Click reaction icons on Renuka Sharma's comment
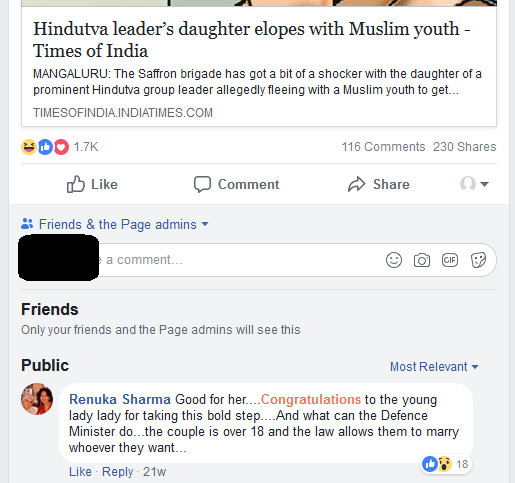Image resolution: width=515 pixels, height=483 pixels. point(437,464)
